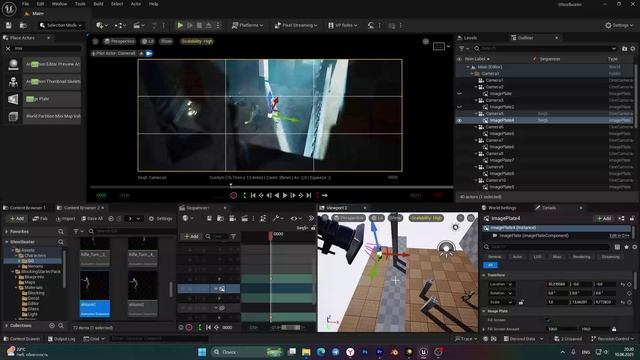Screen dimensions: 640x360
Task: Click the Add track button in Sequencer
Action: pyautogui.click(x=191, y=236)
